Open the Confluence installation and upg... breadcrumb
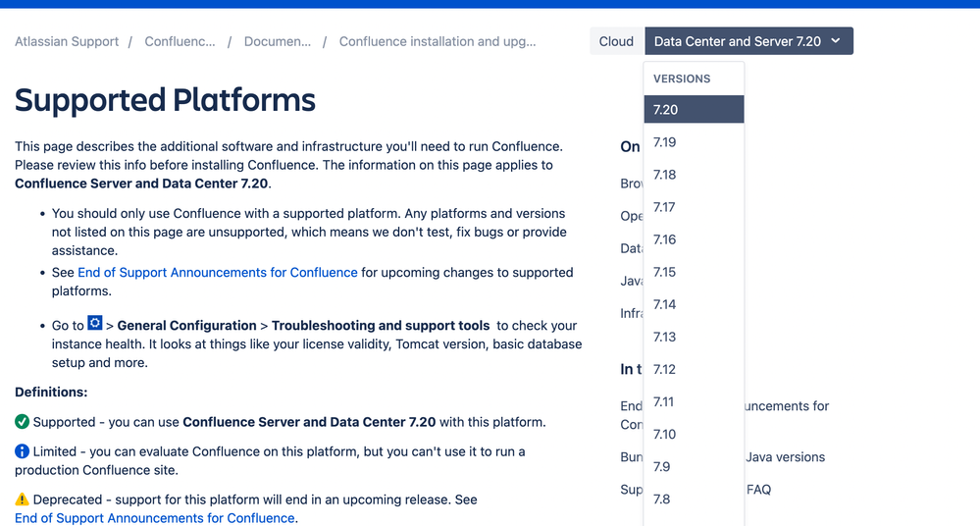This screenshot has height=526, width=980. pyautogui.click(x=438, y=41)
